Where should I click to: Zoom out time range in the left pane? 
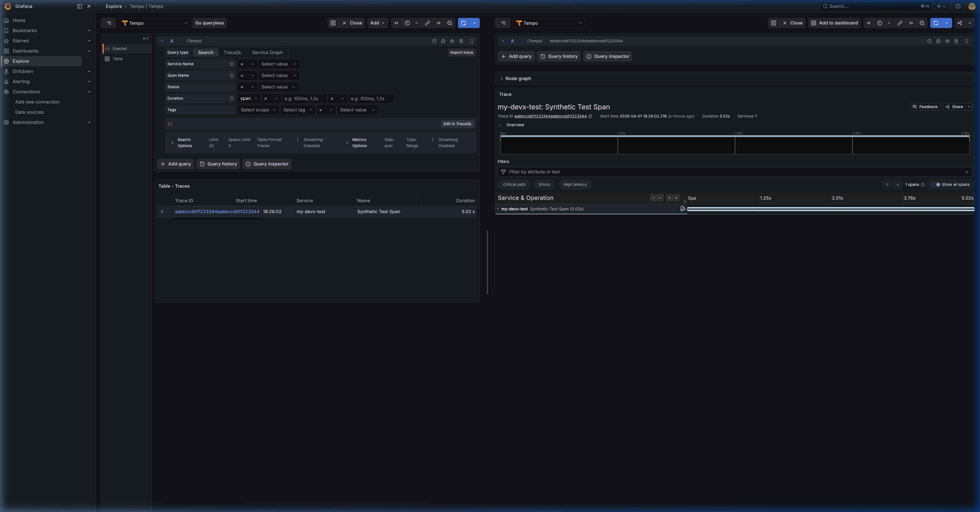[450, 23]
